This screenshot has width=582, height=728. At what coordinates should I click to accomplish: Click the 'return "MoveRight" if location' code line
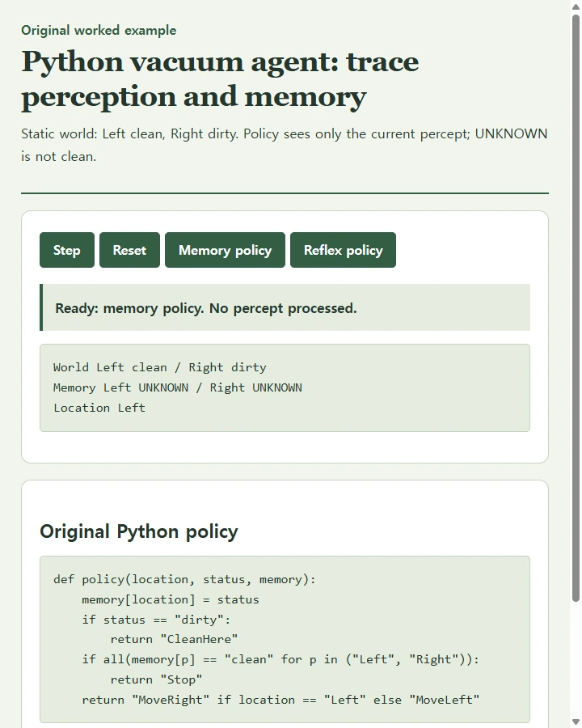point(280,700)
